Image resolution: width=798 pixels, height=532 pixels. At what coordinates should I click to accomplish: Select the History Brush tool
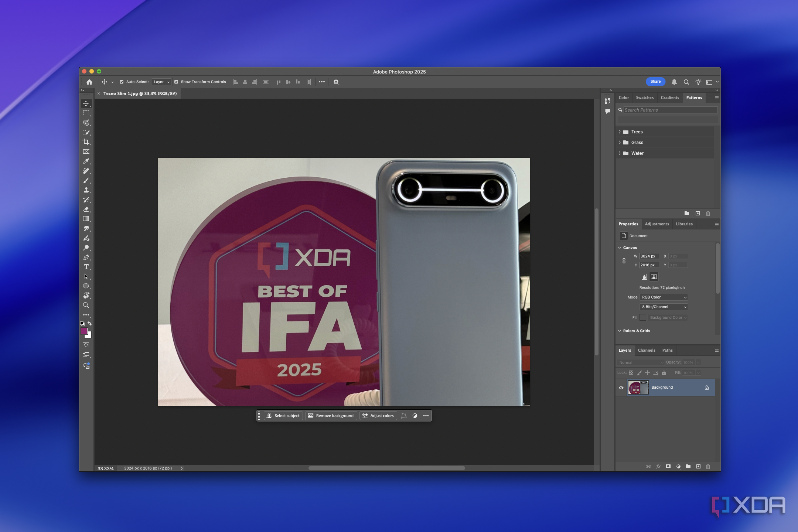(86, 200)
